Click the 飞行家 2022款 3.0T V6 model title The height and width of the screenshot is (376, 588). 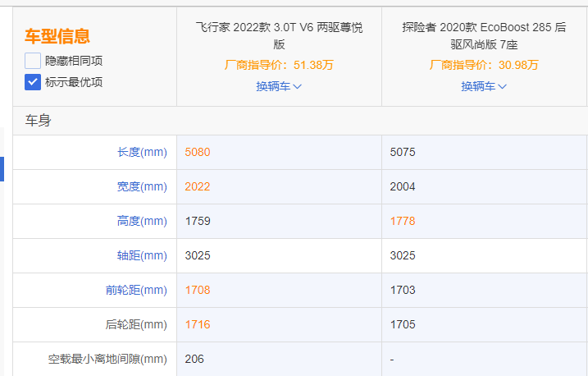279,35
